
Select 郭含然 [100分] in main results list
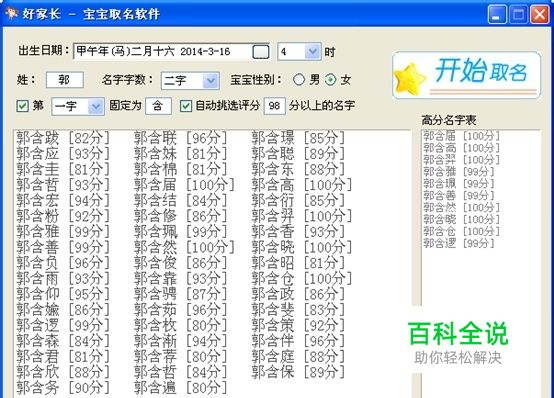[184, 247]
